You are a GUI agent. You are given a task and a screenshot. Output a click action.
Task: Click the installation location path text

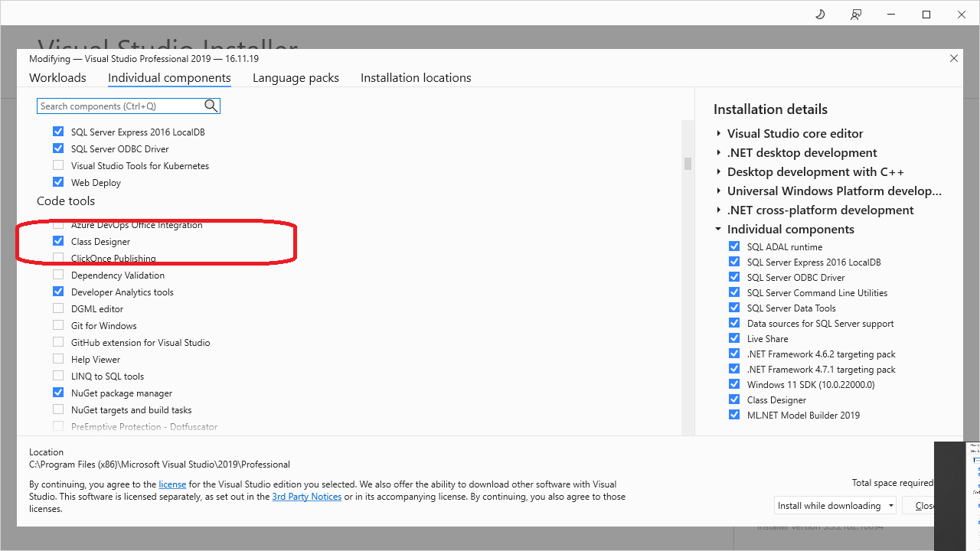[x=159, y=464]
